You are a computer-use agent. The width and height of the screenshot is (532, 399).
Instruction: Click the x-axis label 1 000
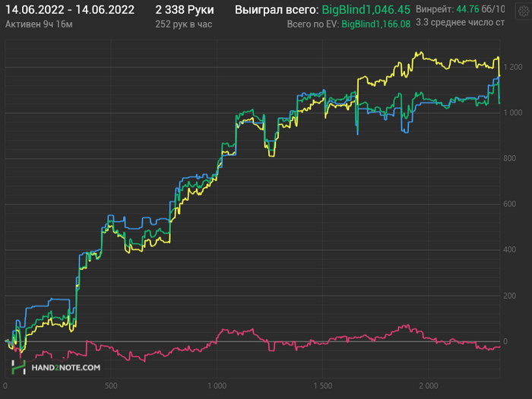(x=217, y=386)
